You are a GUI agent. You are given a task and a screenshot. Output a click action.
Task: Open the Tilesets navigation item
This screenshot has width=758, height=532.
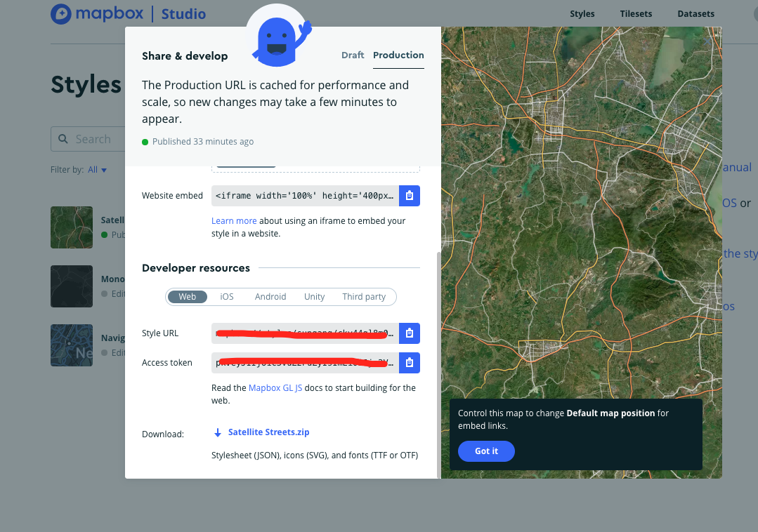pyautogui.click(x=636, y=14)
